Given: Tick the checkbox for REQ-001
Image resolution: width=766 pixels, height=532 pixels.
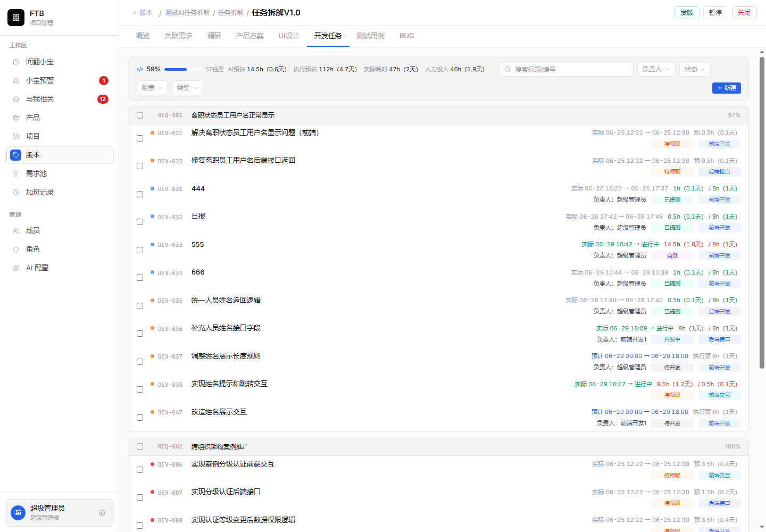Looking at the screenshot, I should pyautogui.click(x=140, y=115).
